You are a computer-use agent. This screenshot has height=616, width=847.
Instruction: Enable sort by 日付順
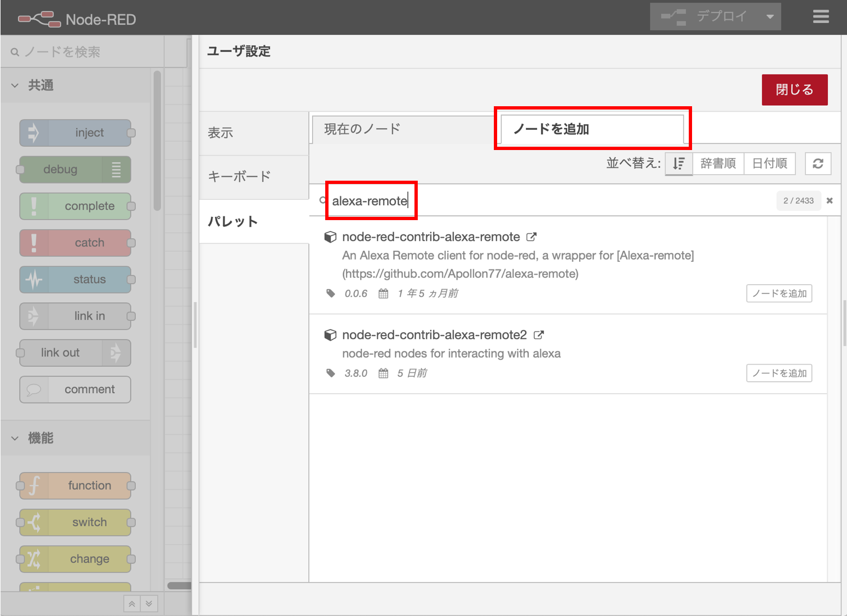[x=769, y=163]
